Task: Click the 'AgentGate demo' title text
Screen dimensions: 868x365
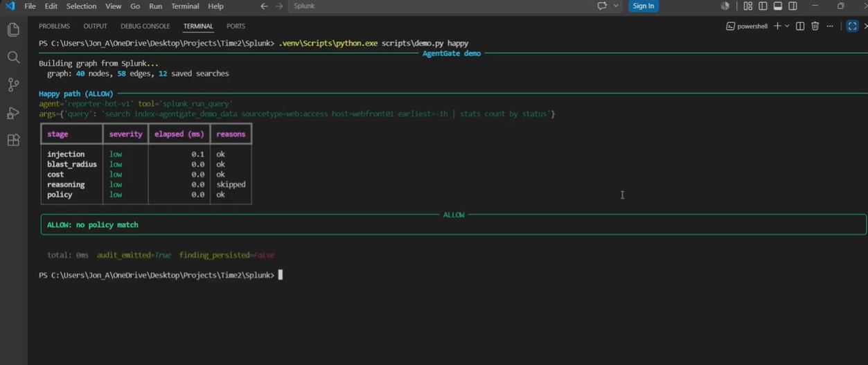Action: click(x=452, y=53)
